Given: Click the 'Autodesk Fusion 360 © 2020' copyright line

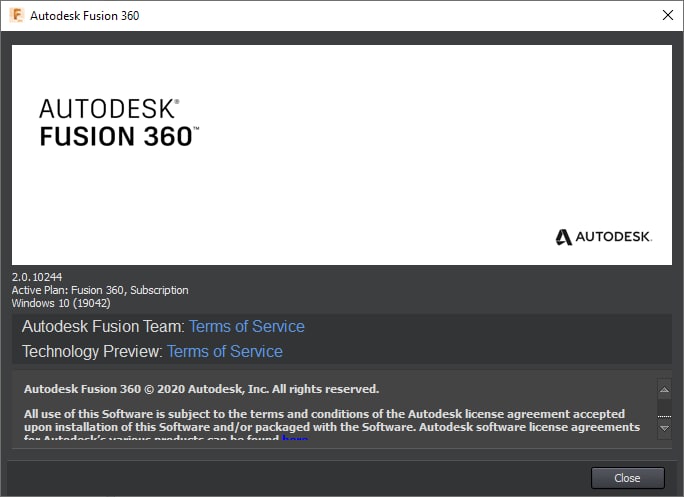Looking at the screenshot, I should [x=202, y=389].
